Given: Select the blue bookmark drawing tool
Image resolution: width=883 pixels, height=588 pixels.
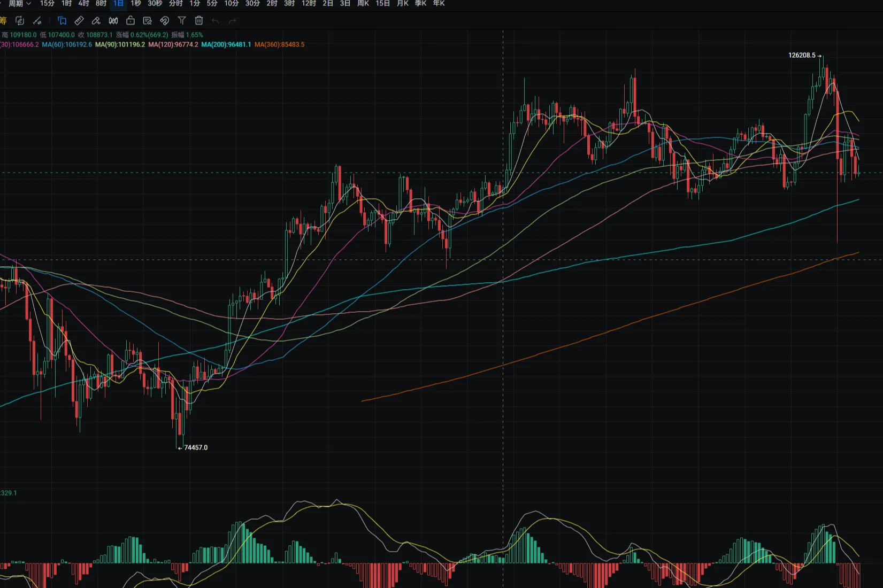Looking at the screenshot, I should click(x=62, y=21).
